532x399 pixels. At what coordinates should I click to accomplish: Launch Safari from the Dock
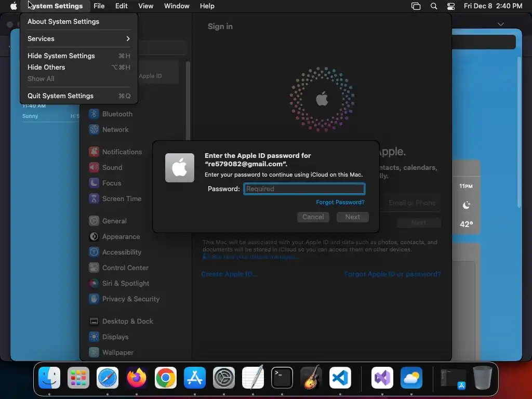click(108, 378)
